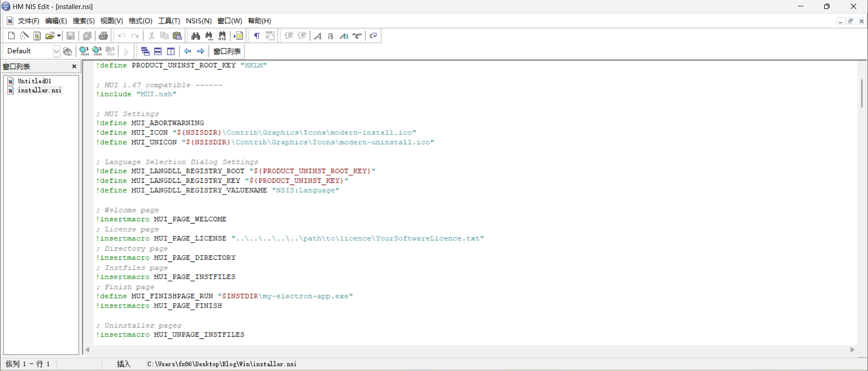Image resolution: width=868 pixels, height=371 pixels.
Task: Indent the selected lines
Action: point(289,36)
